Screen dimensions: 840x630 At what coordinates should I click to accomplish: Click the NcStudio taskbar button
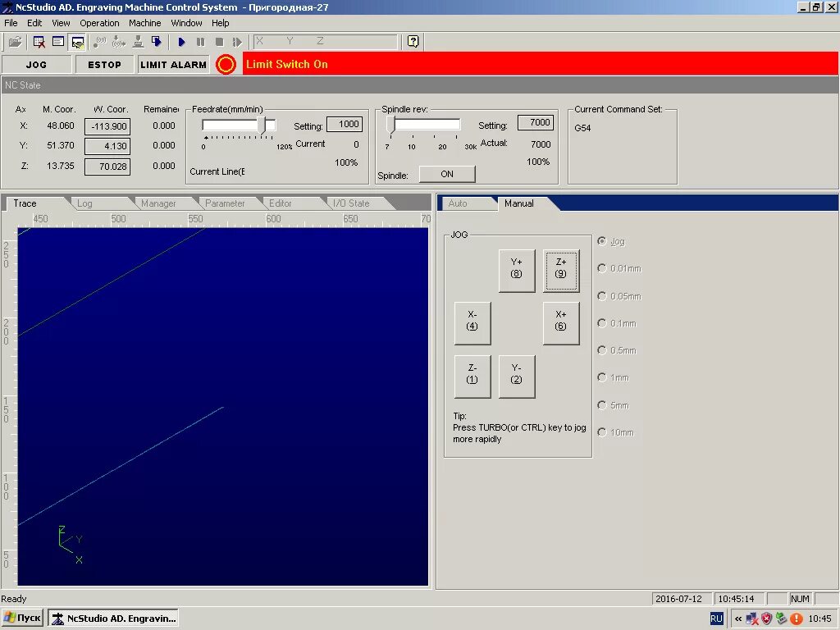click(113, 619)
